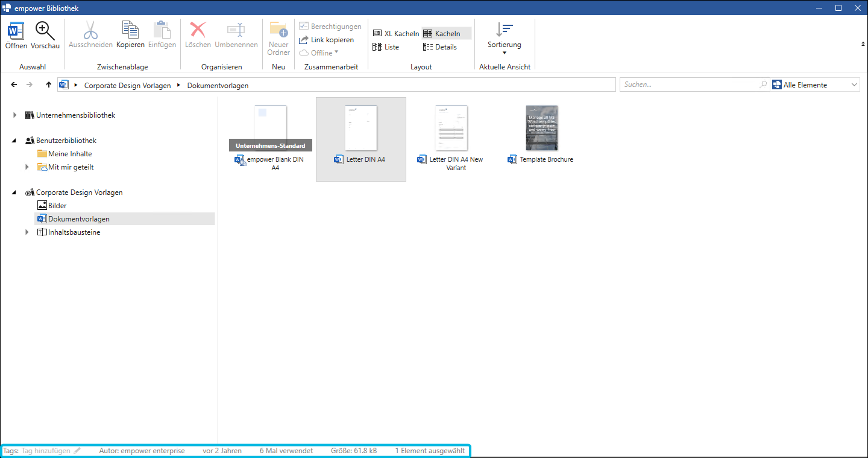Go up one folder level
This screenshot has width=868, height=458.
49,85
